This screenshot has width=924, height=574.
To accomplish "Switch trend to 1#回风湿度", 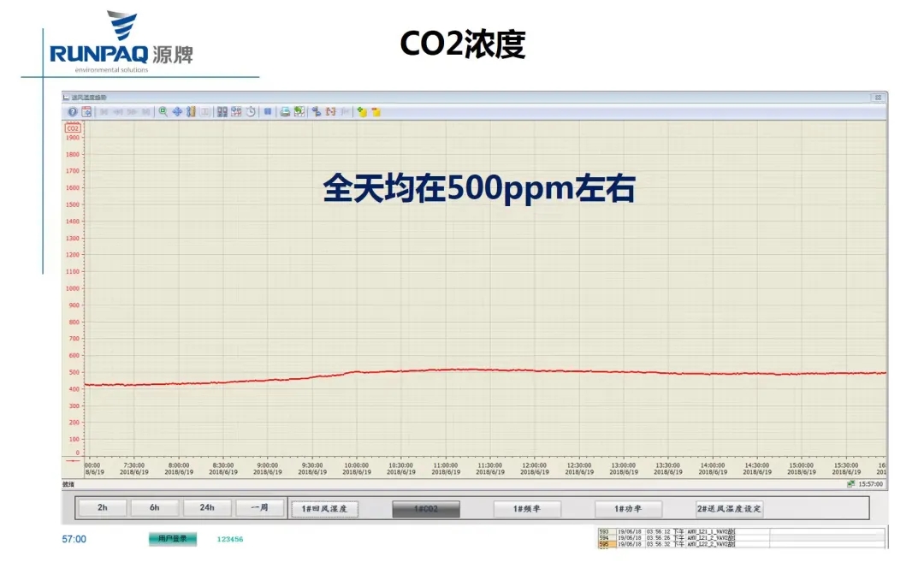I will pyautogui.click(x=324, y=508).
